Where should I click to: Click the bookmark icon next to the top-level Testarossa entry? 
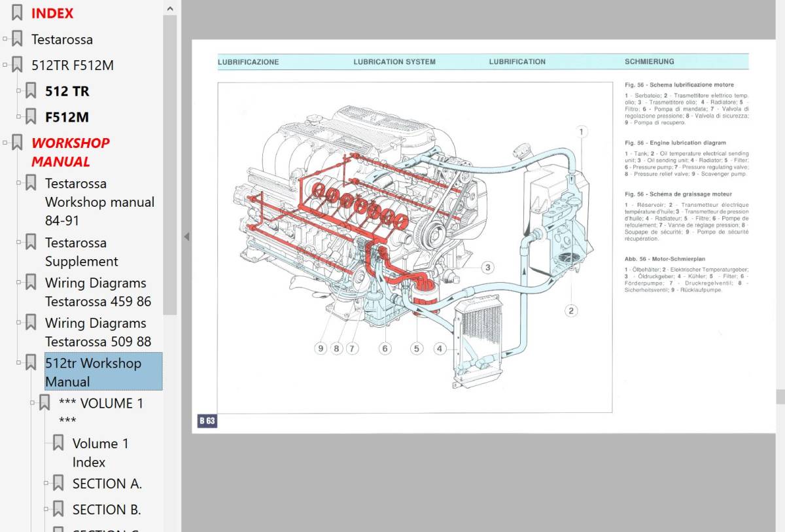point(17,39)
